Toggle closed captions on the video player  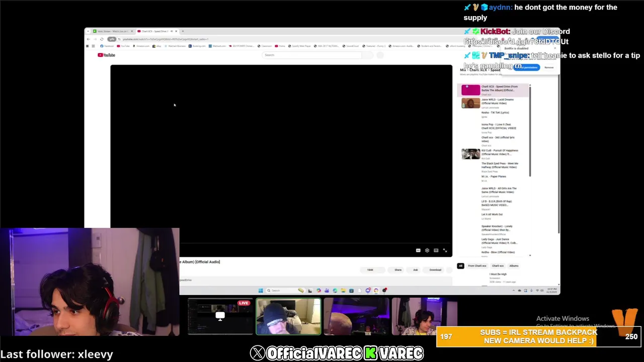418,250
